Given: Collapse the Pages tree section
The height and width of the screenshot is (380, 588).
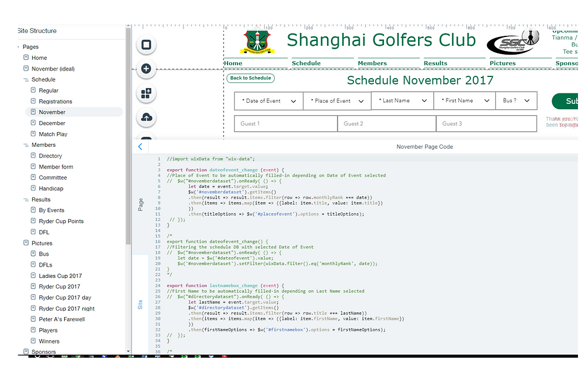Looking at the screenshot, I should [x=18, y=47].
